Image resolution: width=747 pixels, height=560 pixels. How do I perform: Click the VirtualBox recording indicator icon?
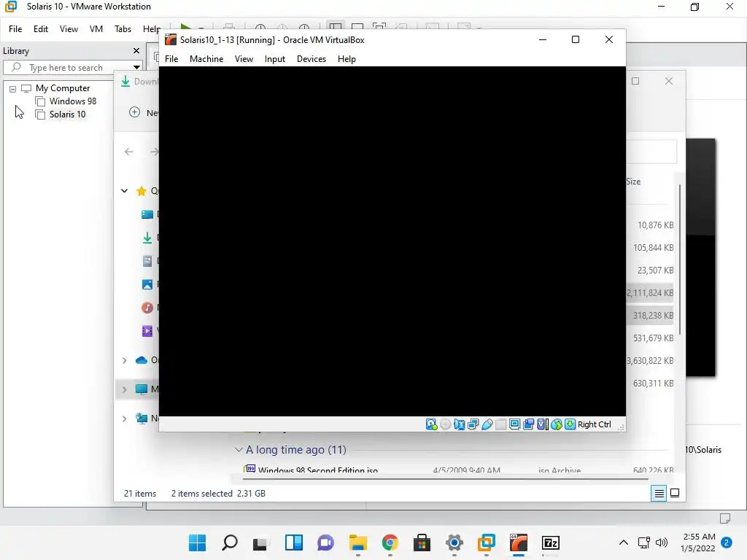[528, 424]
